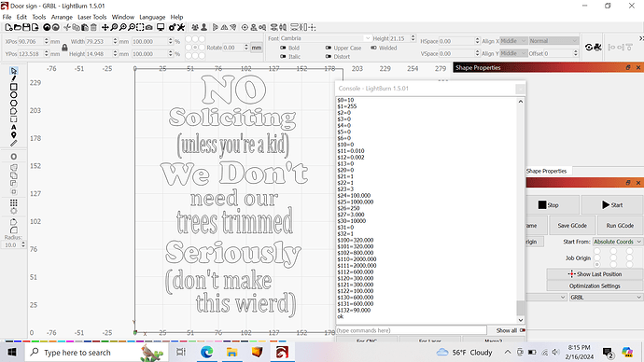Open the Offset Shapes tool
The image size is (644, 362).
[x=14, y=157]
